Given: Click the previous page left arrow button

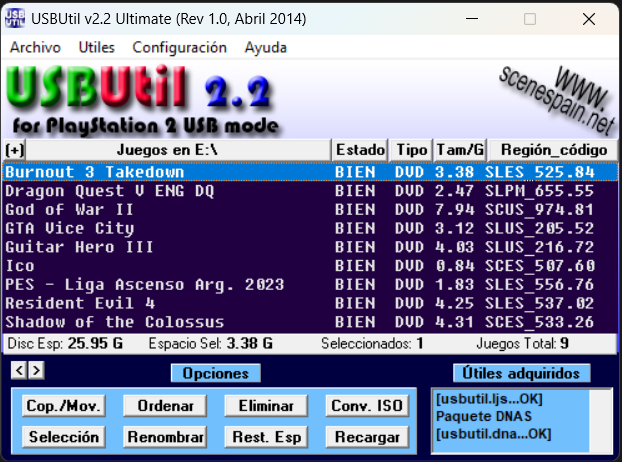Looking at the screenshot, I should coord(19,370).
